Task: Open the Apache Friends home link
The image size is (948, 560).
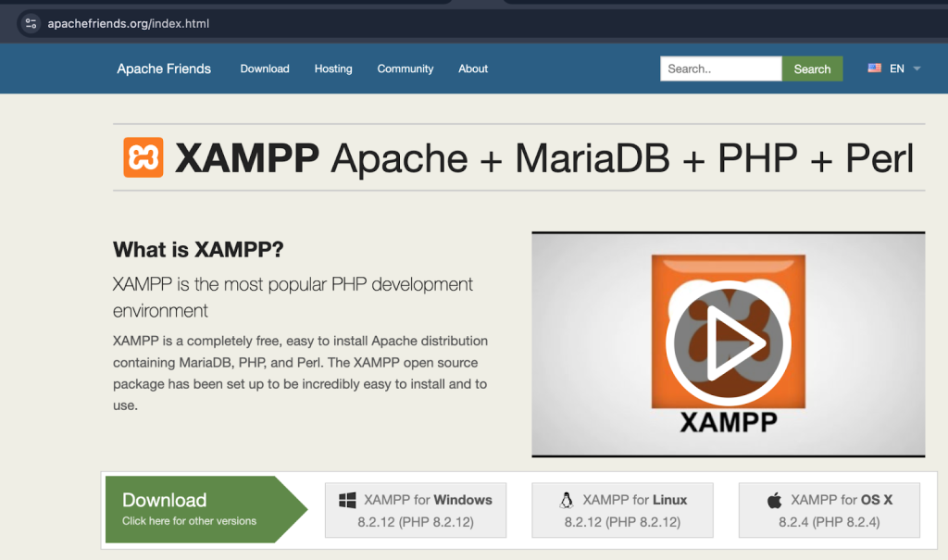Action: 164,68
